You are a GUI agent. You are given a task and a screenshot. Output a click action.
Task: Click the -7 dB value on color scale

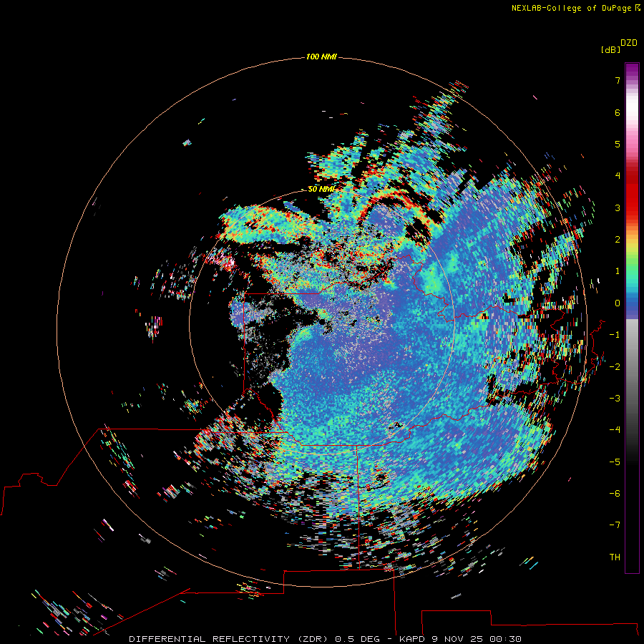615,525
